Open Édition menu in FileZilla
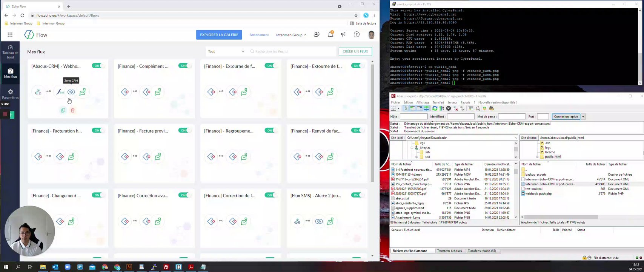Image resolution: width=644 pixels, height=272 pixels. tap(408, 102)
